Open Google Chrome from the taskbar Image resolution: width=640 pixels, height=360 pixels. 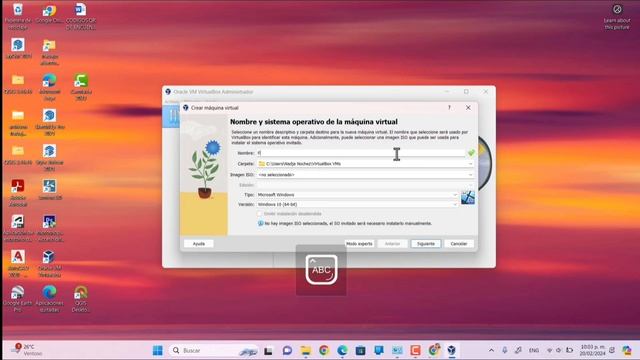coord(324,350)
